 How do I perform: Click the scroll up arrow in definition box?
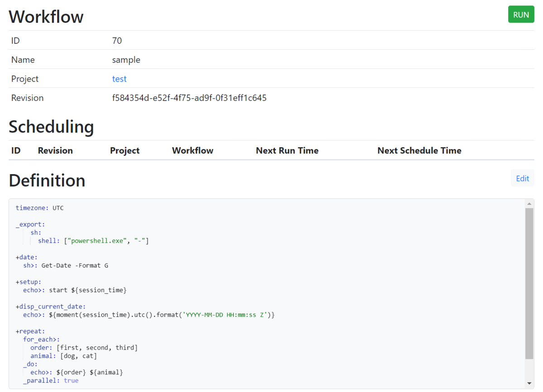529,203
